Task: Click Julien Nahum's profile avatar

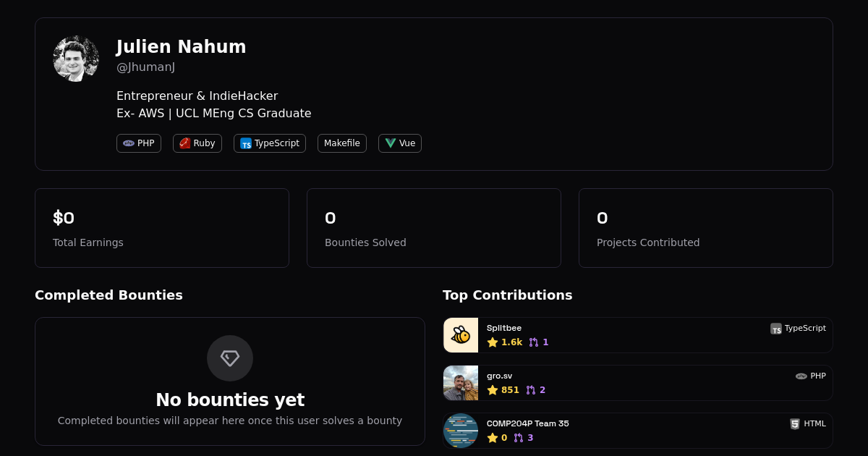Action: click(76, 59)
